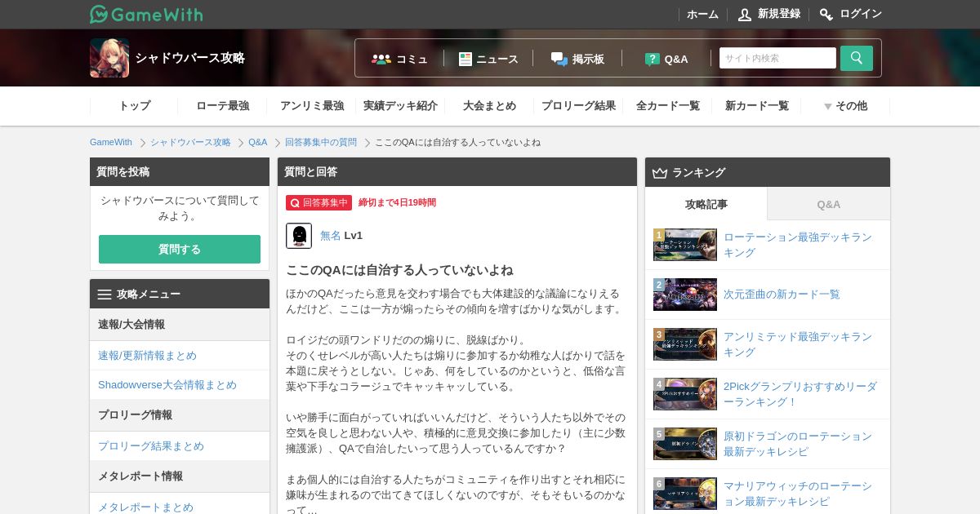Open the トップ navigation item

[135, 106]
